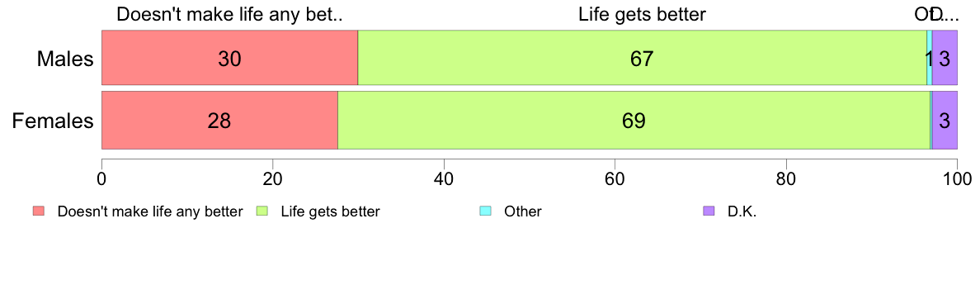
Task: Select the Females red bar showing 28
Action: pos(219,120)
